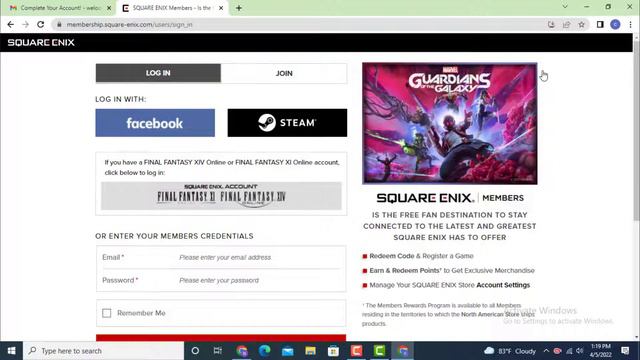Image resolution: width=640 pixels, height=360 pixels.
Task: Expand the tab search chevron
Action: pos(565,7)
